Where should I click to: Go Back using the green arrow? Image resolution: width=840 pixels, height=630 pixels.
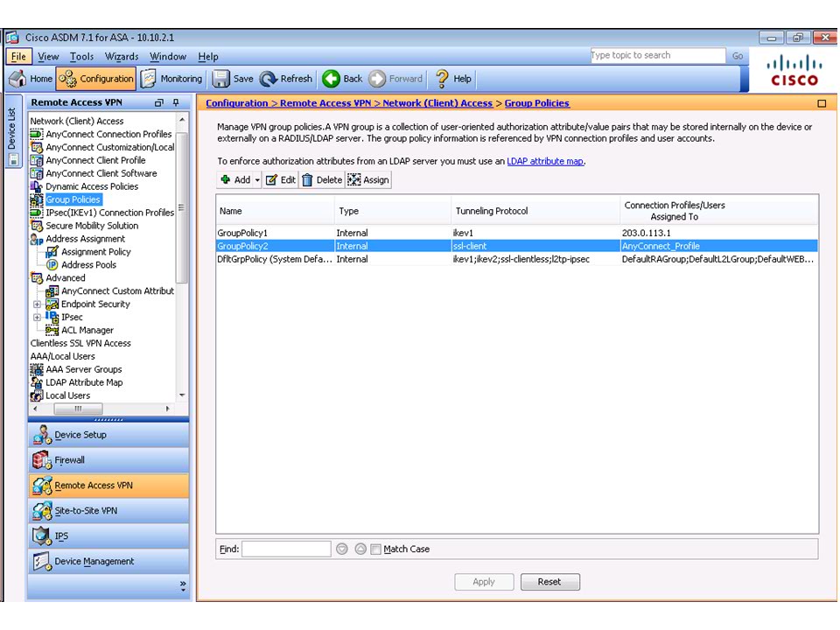tap(331, 79)
